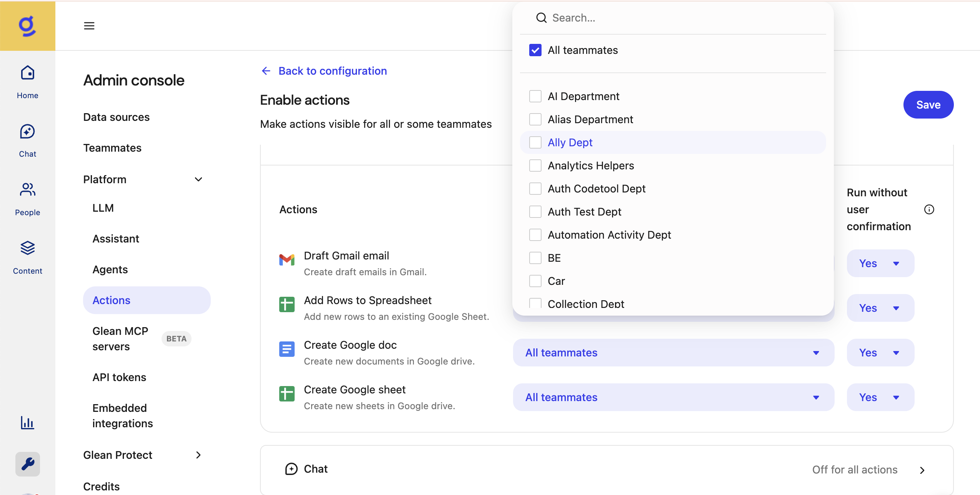The image size is (980, 495).
Task: Open All teammates dropdown for Create Google doc
Action: point(673,353)
